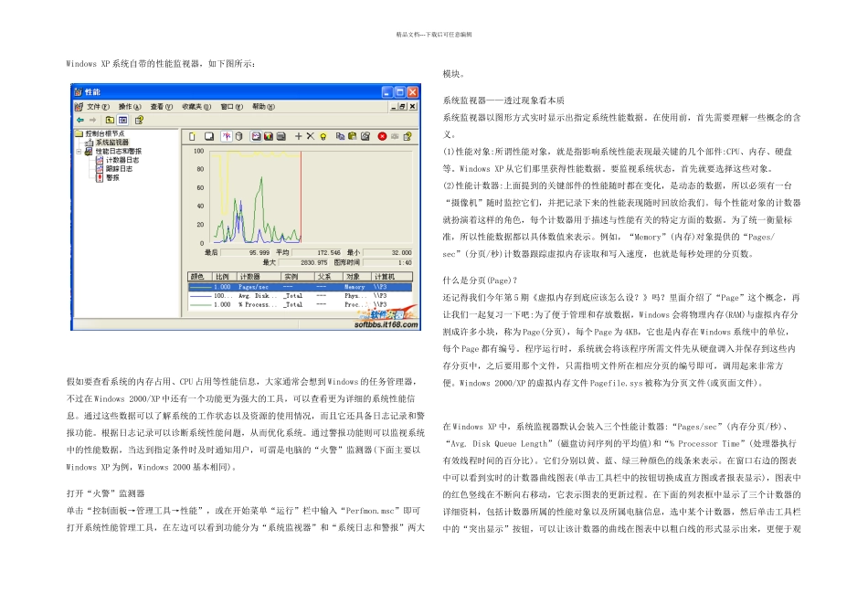The width and height of the screenshot is (868, 614).
Task: Click the heading 打开“火警”监测器
Action: coord(105,493)
